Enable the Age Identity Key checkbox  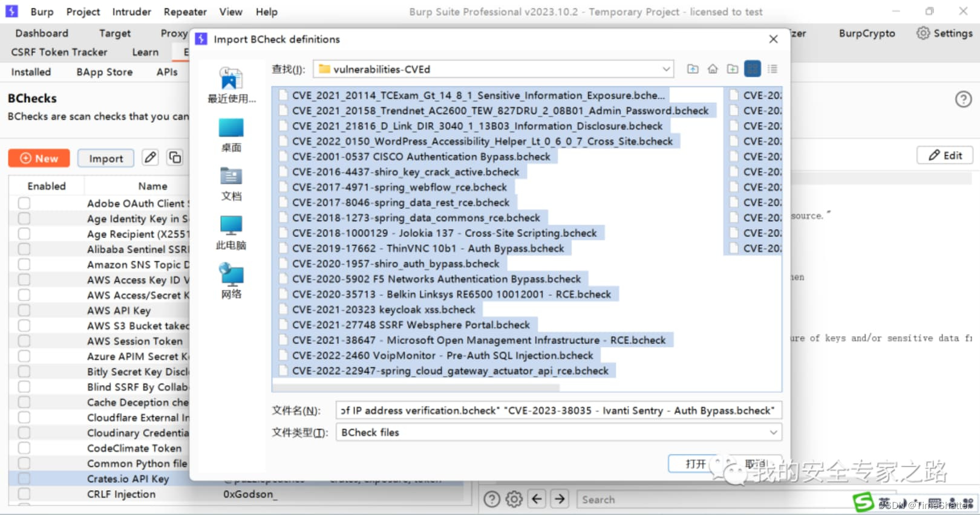(x=24, y=218)
